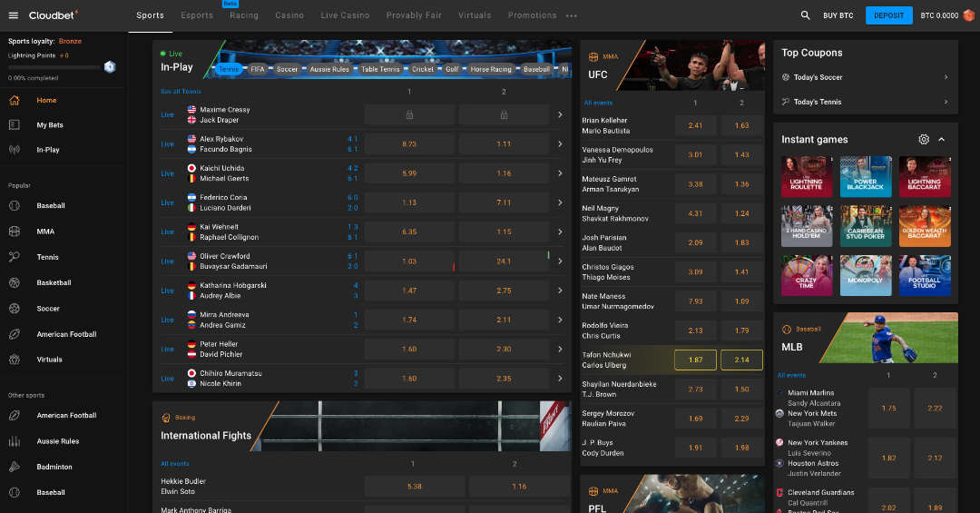
Task: Open Crazy Time game thumbnail
Action: 807,275
